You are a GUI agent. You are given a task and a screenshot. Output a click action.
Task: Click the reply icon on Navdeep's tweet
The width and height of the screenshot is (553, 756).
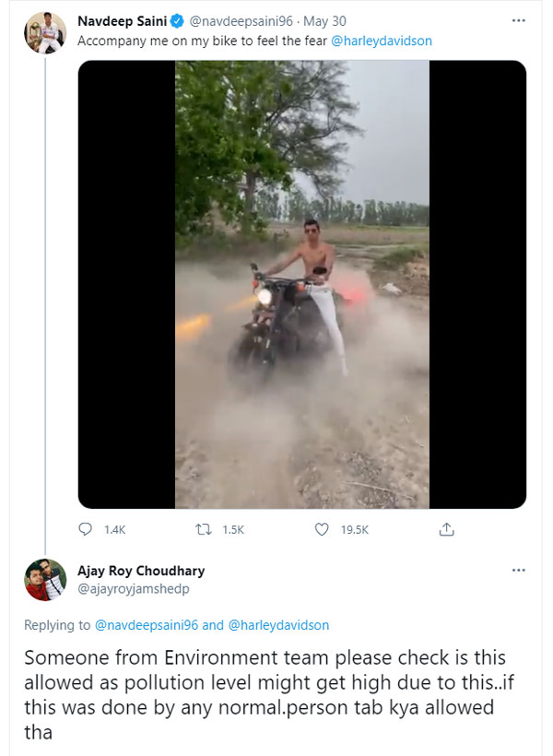coord(85,529)
